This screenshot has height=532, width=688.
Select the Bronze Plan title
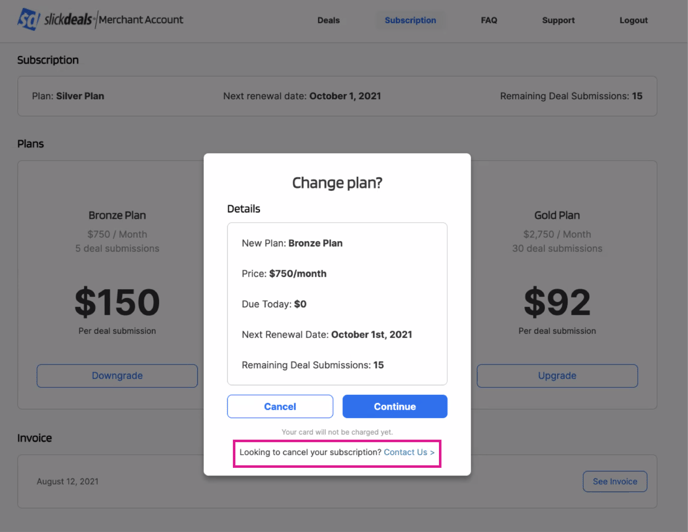coord(117,215)
